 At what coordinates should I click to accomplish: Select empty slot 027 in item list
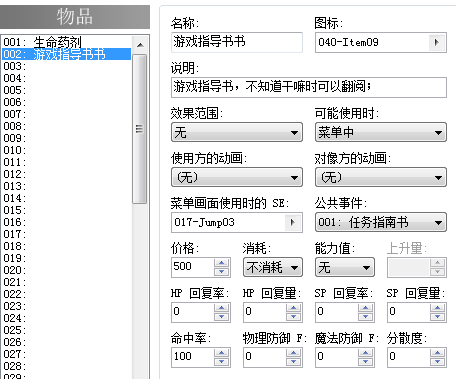(x=66, y=354)
